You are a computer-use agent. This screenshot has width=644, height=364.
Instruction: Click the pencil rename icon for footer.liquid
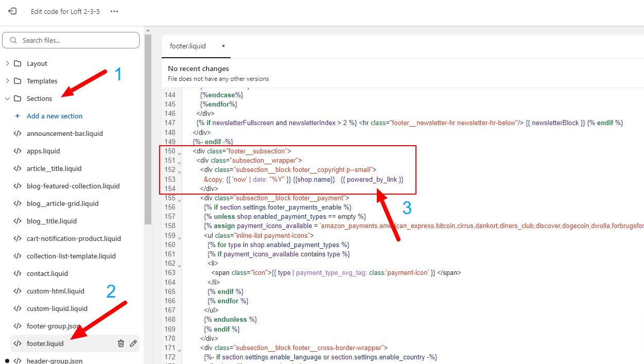click(133, 343)
